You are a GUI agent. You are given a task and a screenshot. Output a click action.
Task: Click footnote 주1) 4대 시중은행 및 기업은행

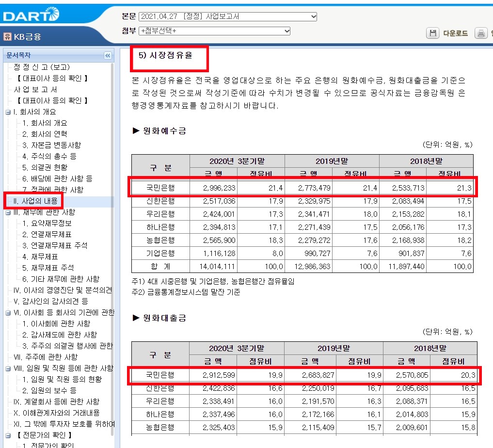click(x=213, y=281)
